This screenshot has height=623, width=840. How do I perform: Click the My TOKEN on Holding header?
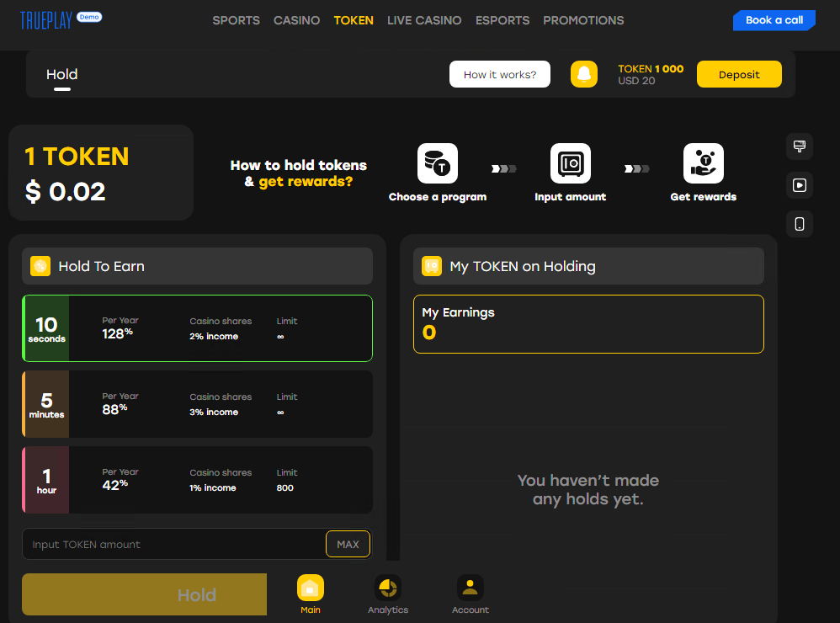(x=588, y=266)
